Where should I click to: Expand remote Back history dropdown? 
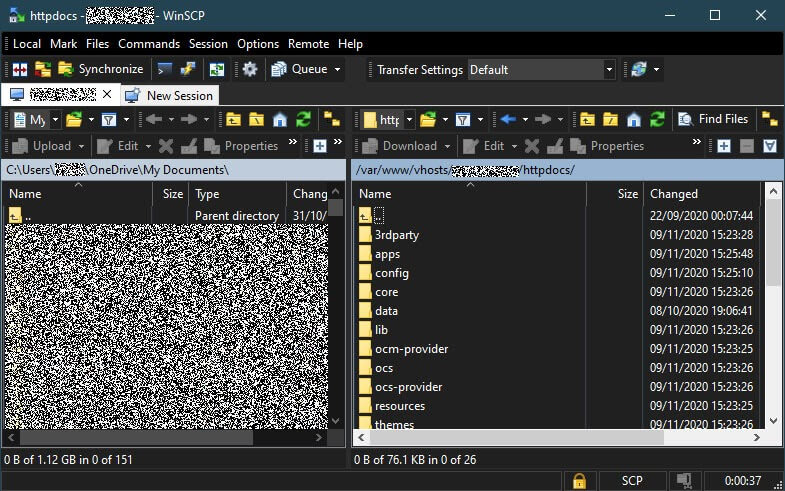click(x=525, y=120)
